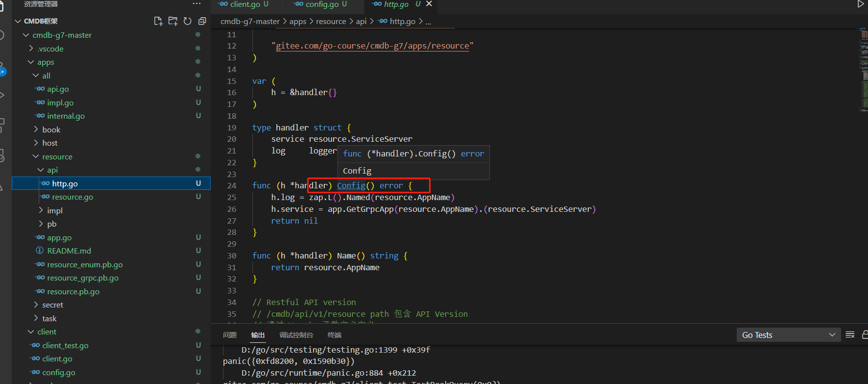
Task: Open the Go Tests output channel dropdown
Action: click(788, 335)
